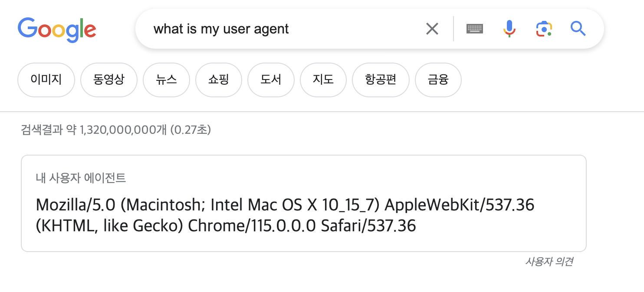The width and height of the screenshot is (644, 292).
Task: Click the 사용자 의견 feedback link
Action: tap(549, 262)
